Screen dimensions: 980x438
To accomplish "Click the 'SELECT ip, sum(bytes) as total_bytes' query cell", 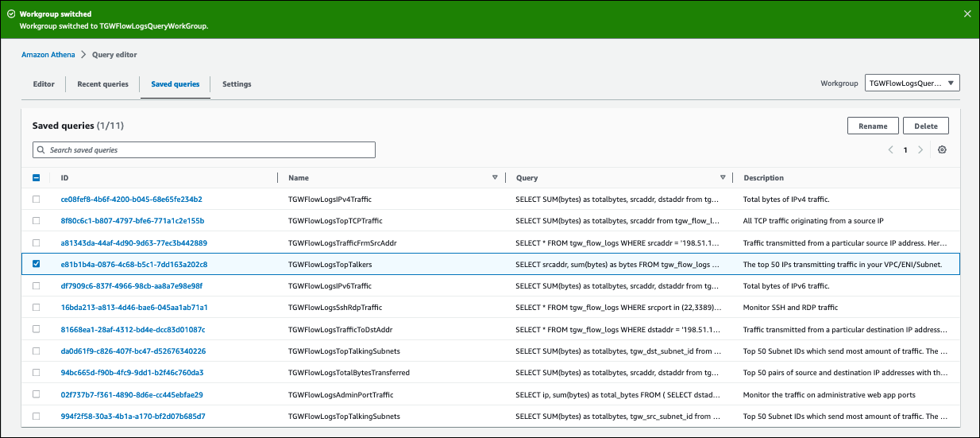I will 618,394.
